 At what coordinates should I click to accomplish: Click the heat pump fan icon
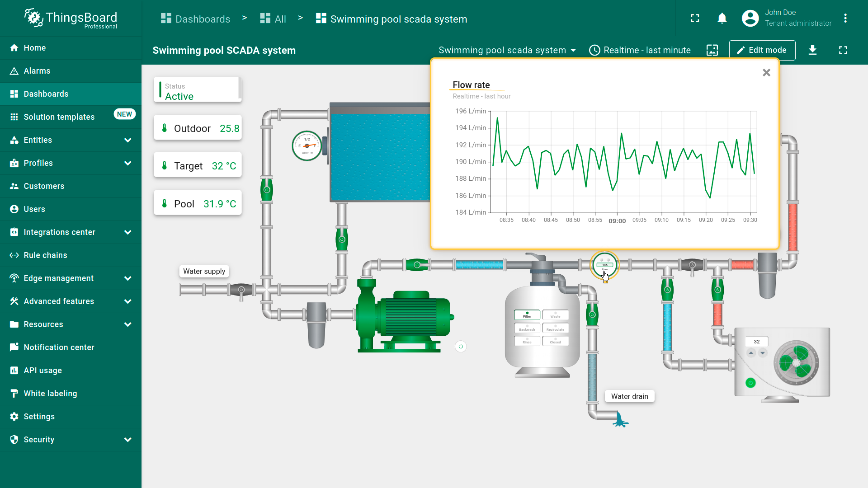coord(796,363)
